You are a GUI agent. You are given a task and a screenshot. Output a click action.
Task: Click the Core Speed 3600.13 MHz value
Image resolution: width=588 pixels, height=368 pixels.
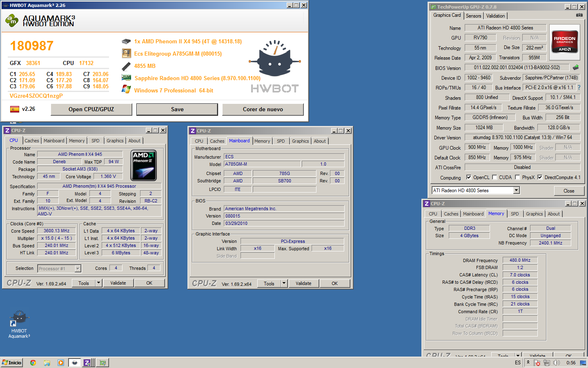(57, 231)
